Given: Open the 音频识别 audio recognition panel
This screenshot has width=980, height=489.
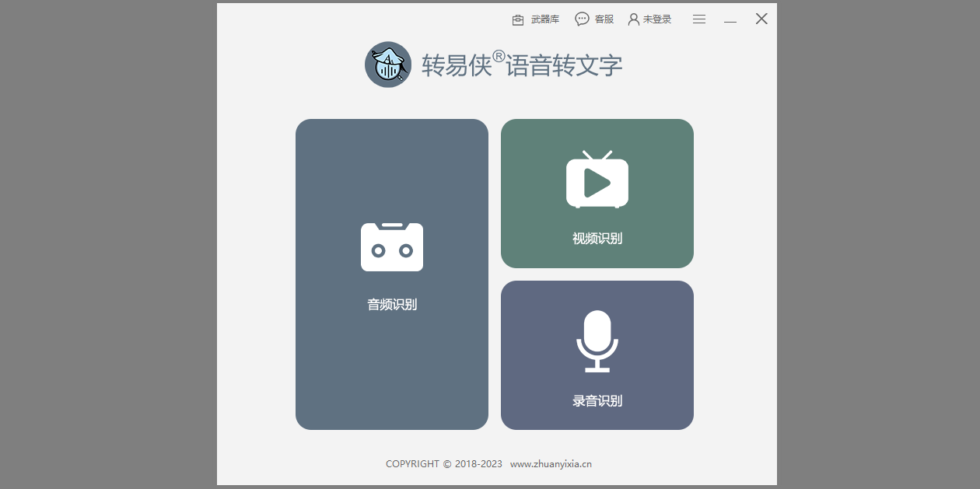Looking at the screenshot, I should coord(391,274).
